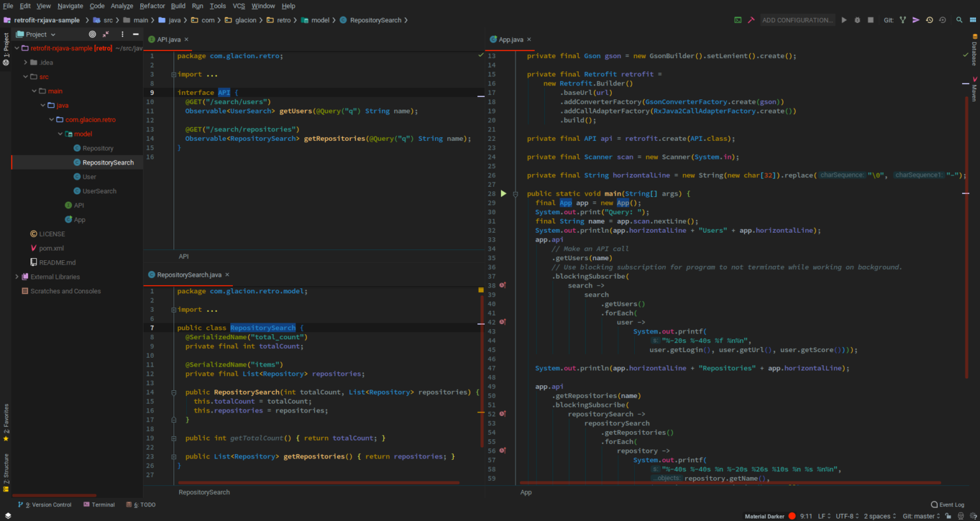980x521 pixels.
Task: Toggle a breakpoint in the gutter at line 30
Action: point(506,212)
